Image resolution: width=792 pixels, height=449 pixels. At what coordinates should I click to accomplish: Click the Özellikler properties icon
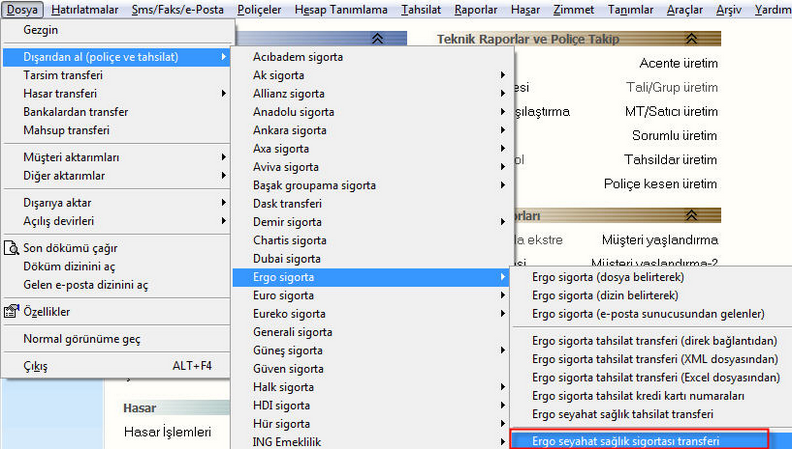tap(11, 312)
